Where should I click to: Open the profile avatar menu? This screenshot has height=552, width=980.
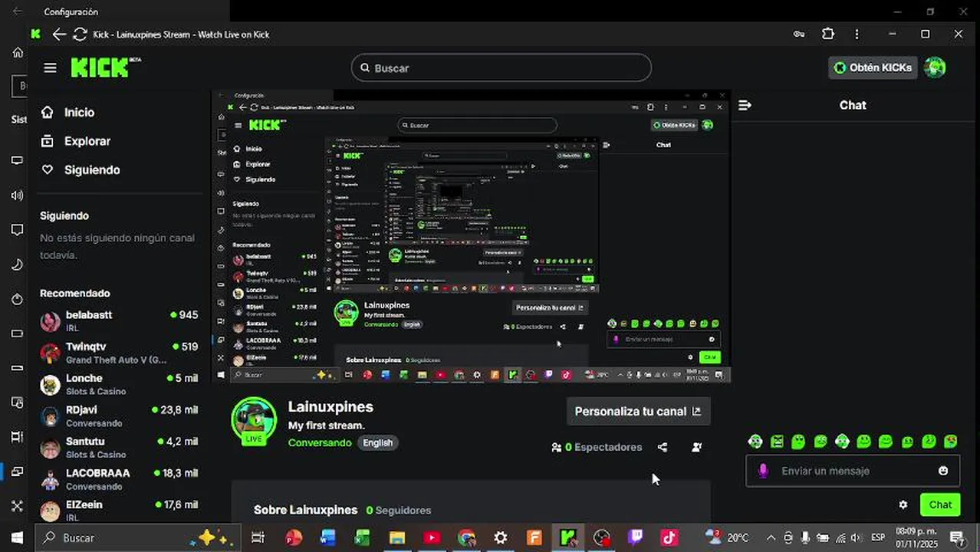click(935, 67)
